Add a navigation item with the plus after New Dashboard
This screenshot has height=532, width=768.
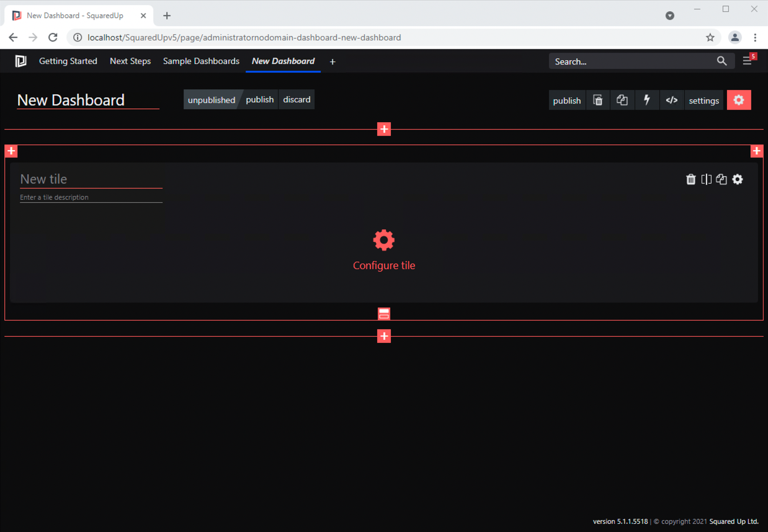333,61
